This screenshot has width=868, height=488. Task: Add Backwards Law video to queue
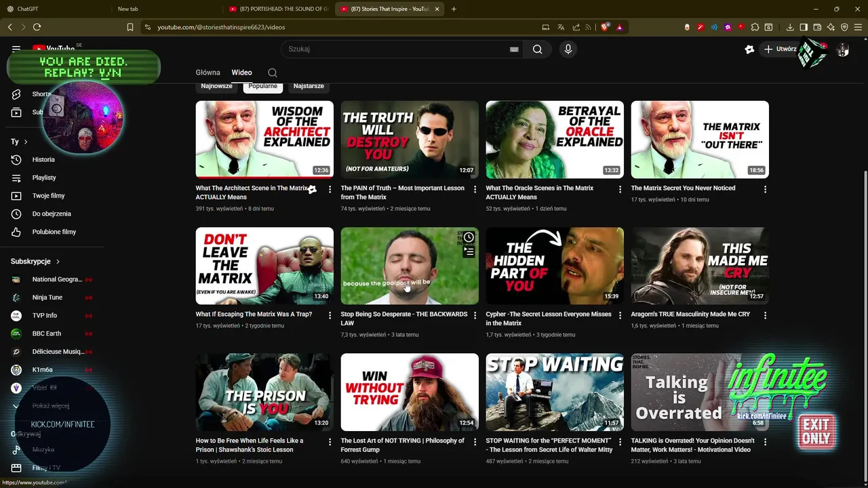pyautogui.click(x=469, y=252)
